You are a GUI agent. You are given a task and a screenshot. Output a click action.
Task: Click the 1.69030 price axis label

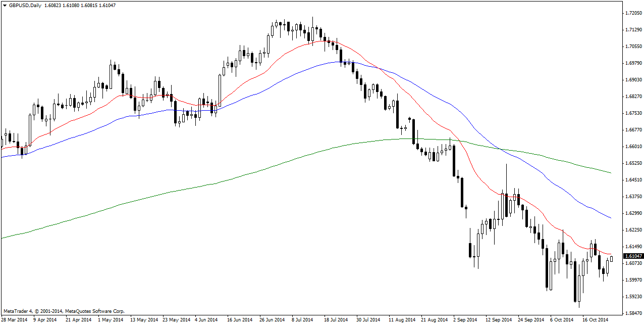pos(633,80)
